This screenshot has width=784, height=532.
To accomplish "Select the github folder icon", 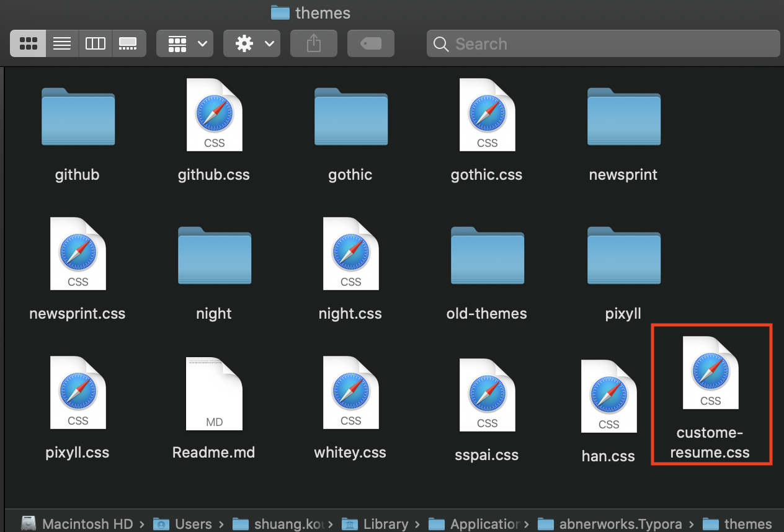I will (x=78, y=117).
